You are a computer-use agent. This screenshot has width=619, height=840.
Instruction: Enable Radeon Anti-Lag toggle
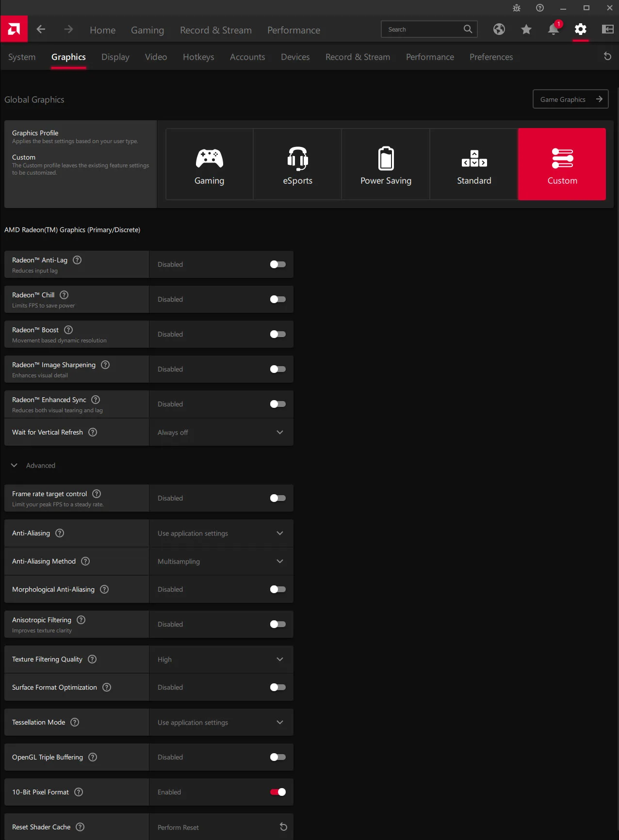tap(278, 264)
